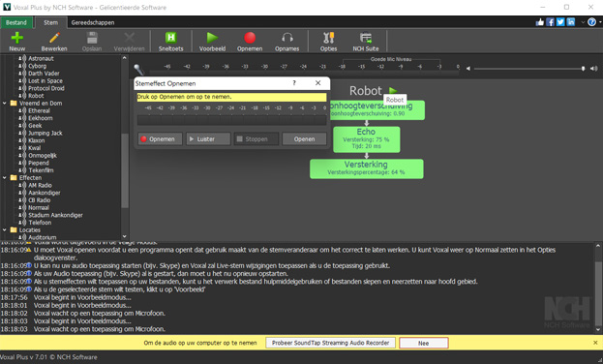Select the CB Radio effect

40,200
